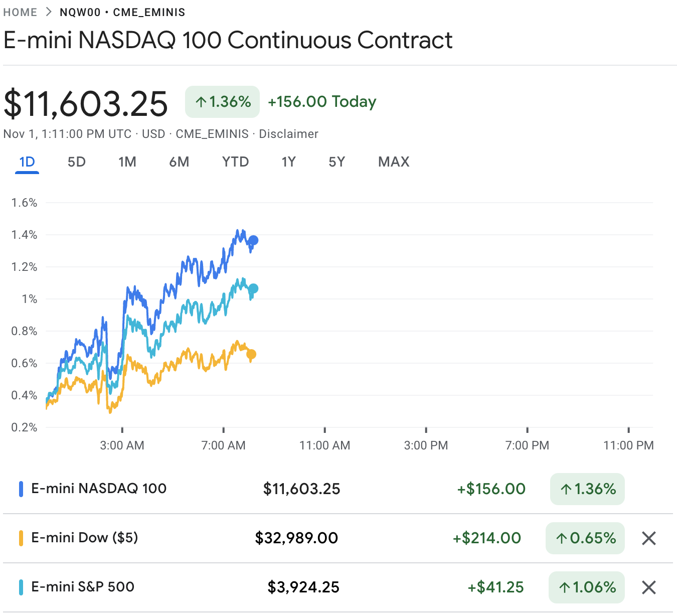The width and height of the screenshot is (677, 616).
Task: Open the Disclaimer link
Action: 288,134
